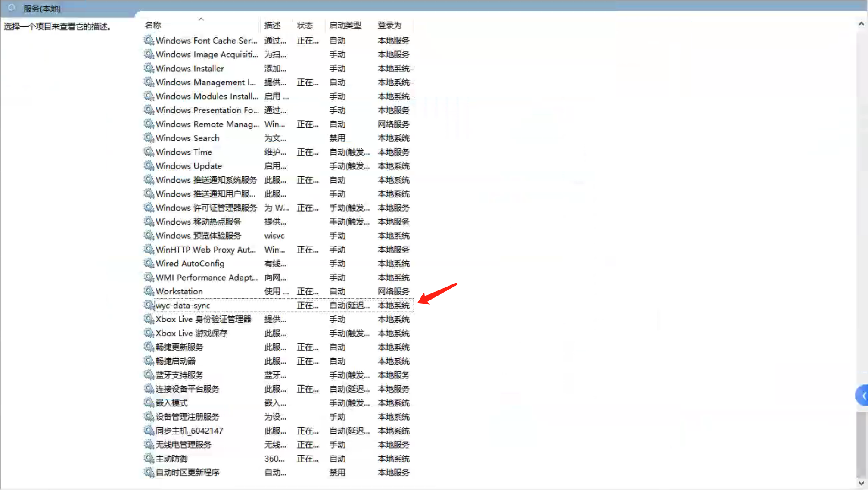
Task: Sort by the 名称 column header
Action: coord(153,25)
